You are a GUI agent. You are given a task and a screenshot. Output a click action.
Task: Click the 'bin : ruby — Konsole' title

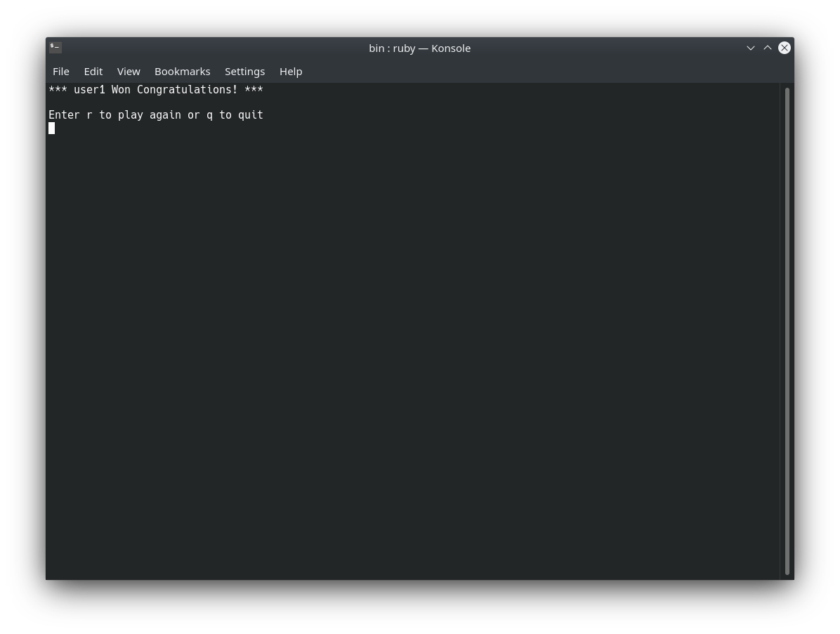(419, 48)
